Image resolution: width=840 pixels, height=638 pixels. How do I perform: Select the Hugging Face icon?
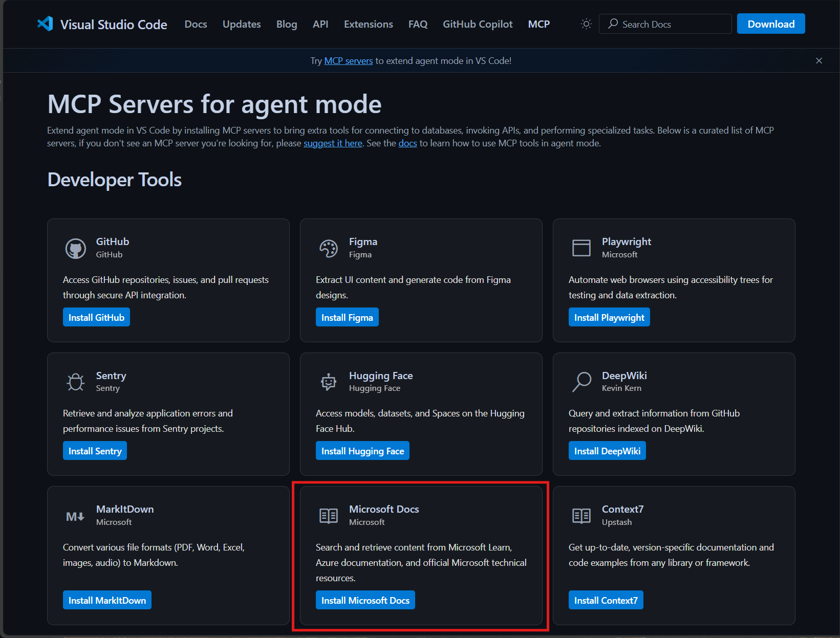point(328,382)
